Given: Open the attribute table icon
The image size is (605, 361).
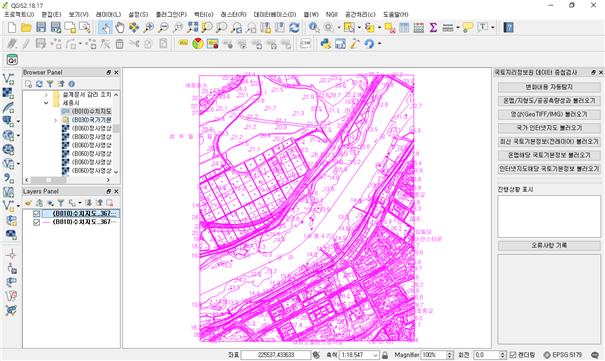Looking at the screenshot, I should coord(404,27).
